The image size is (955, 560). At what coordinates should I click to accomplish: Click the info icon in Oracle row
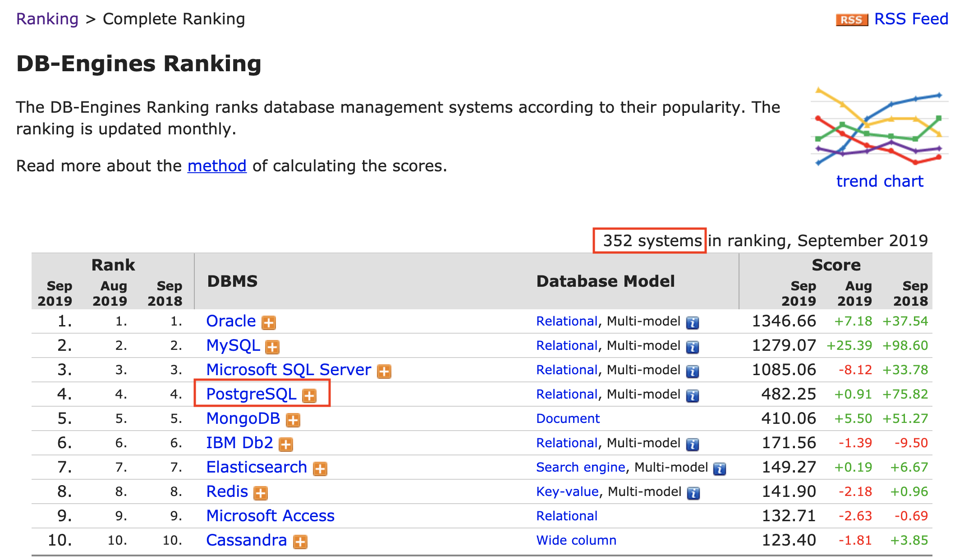tap(693, 323)
